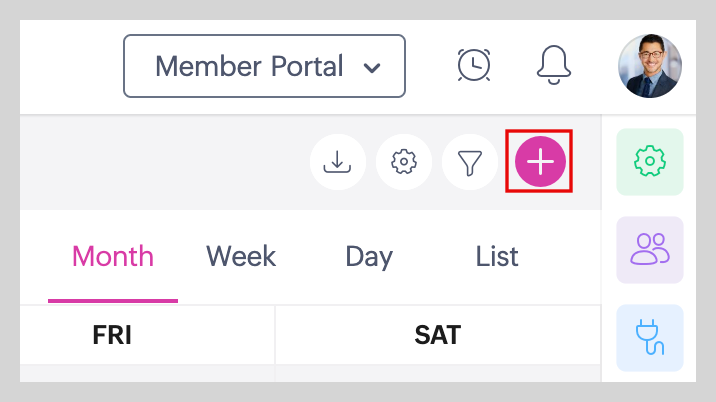Switch to the Month view tab
The image size is (716, 402).
point(113,257)
